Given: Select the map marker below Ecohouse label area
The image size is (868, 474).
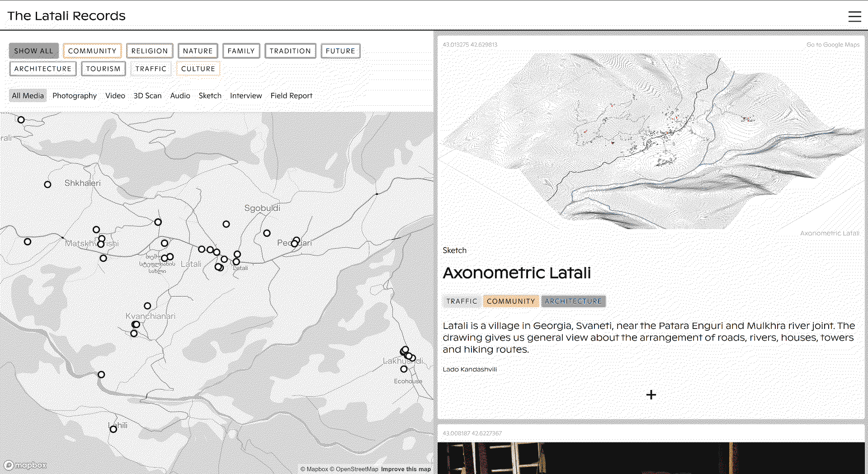Looking at the screenshot, I should click(404, 369).
